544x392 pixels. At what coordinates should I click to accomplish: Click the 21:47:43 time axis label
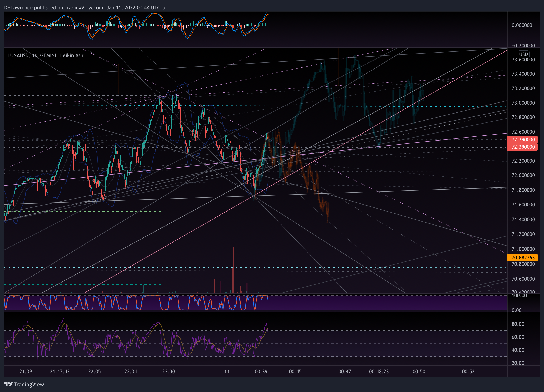click(60, 371)
